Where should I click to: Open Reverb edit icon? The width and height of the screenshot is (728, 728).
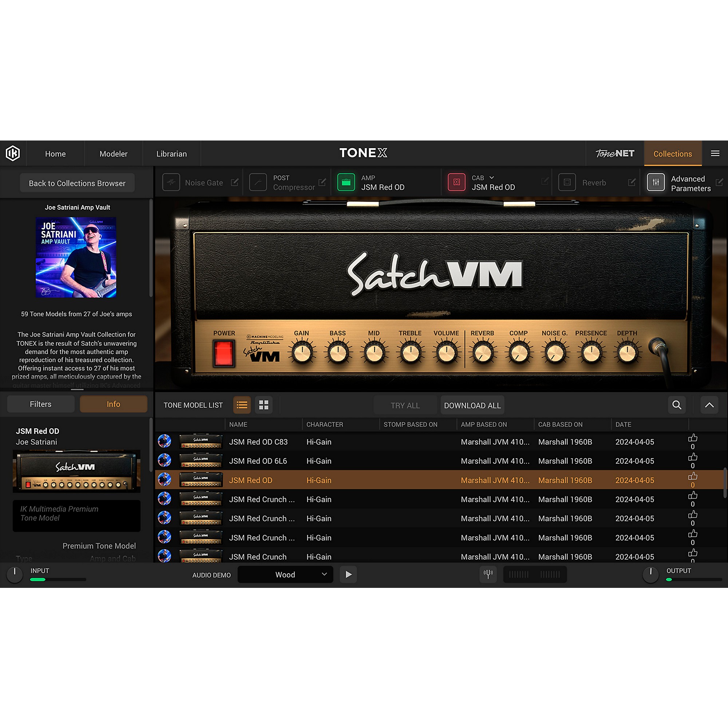coord(632,182)
